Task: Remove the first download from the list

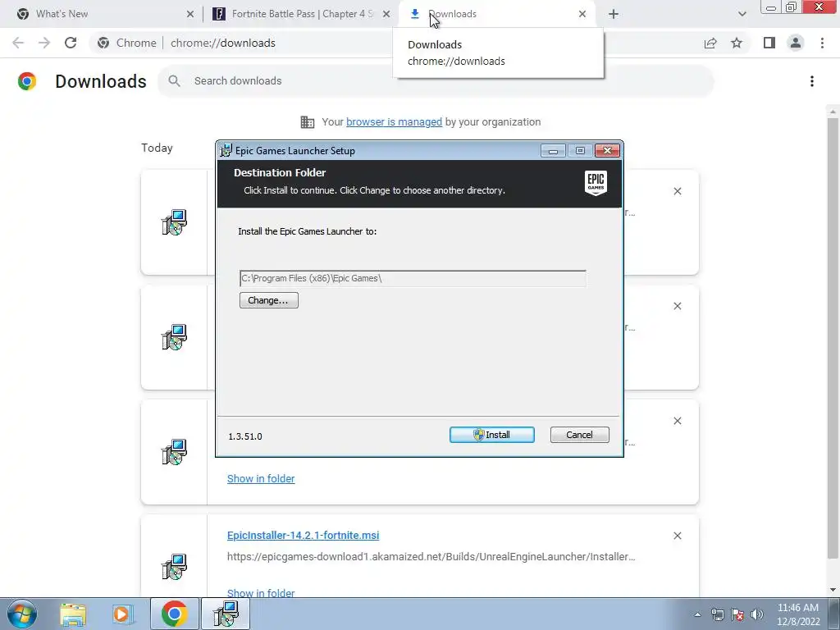Action: [x=677, y=191]
